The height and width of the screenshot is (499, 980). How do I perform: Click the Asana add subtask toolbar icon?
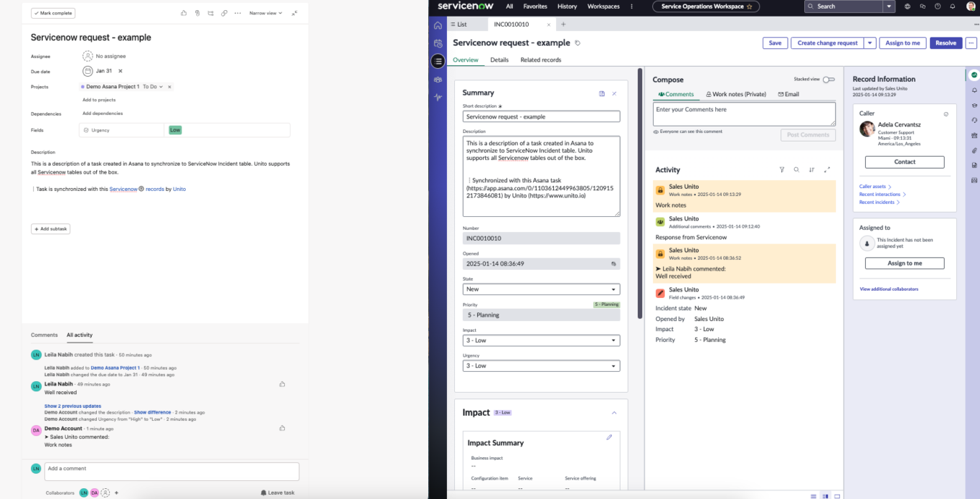[x=210, y=13]
